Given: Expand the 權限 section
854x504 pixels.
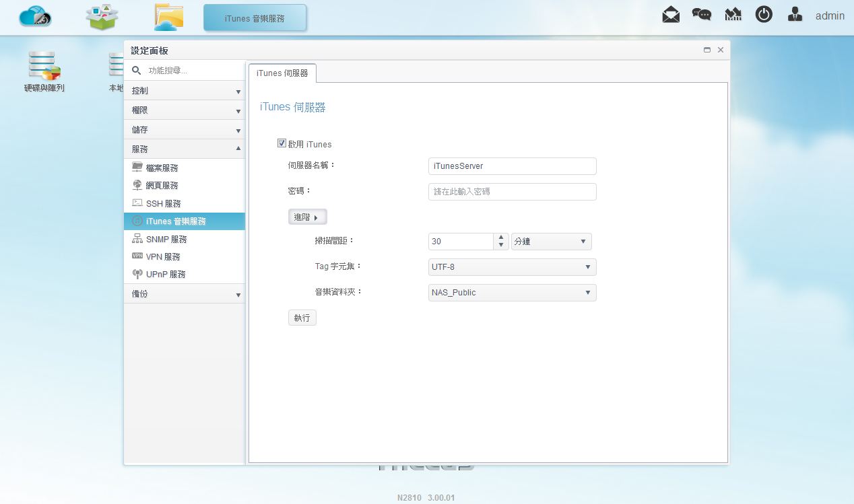Looking at the screenshot, I should tap(185, 110).
